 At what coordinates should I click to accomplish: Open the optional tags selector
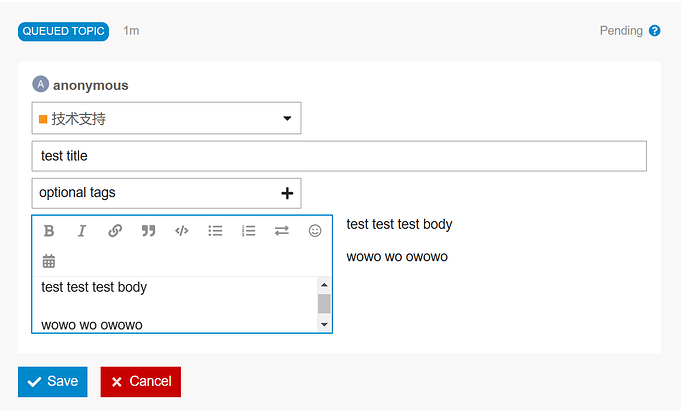[x=166, y=193]
